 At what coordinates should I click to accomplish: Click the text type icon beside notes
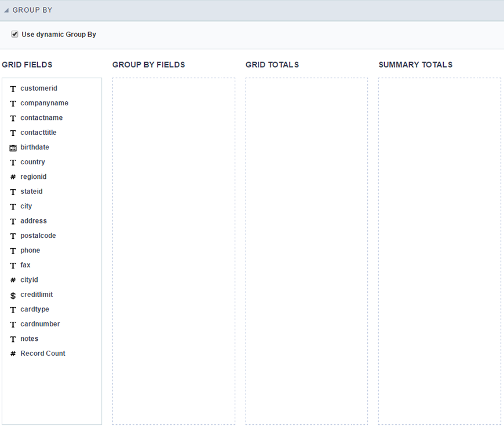point(12,339)
